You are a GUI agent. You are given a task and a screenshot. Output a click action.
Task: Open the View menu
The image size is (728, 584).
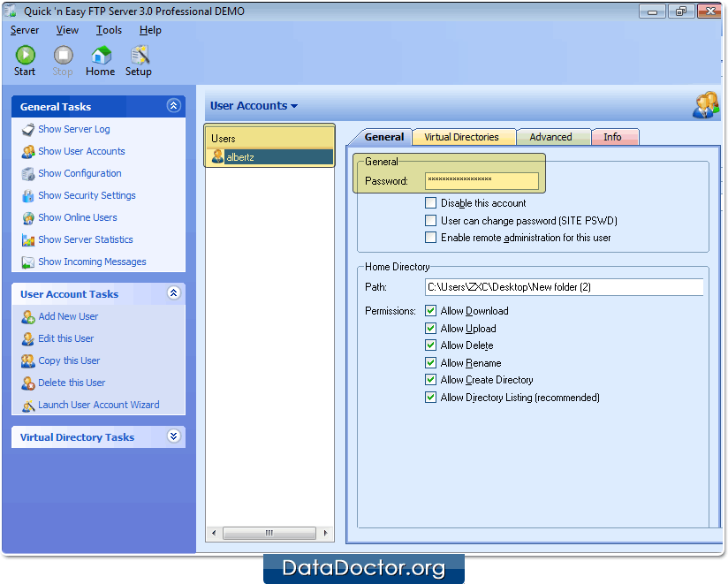coord(67,30)
